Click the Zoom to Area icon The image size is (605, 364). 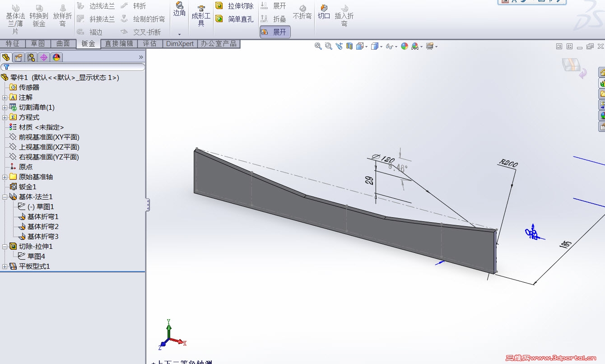[x=328, y=46]
